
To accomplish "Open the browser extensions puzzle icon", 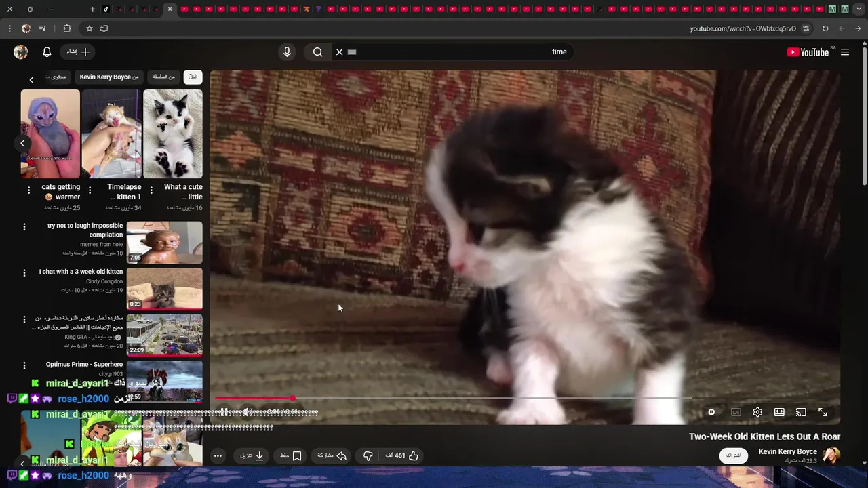I will (x=66, y=28).
